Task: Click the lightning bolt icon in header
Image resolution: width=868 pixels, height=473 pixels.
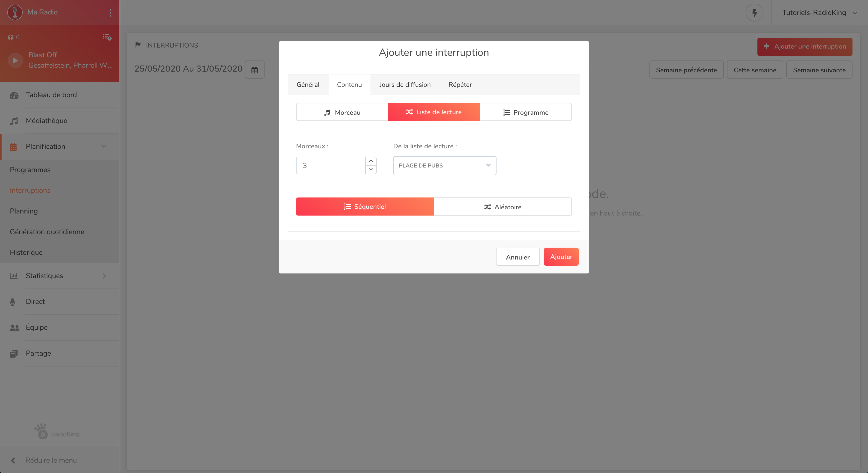Action: point(754,13)
